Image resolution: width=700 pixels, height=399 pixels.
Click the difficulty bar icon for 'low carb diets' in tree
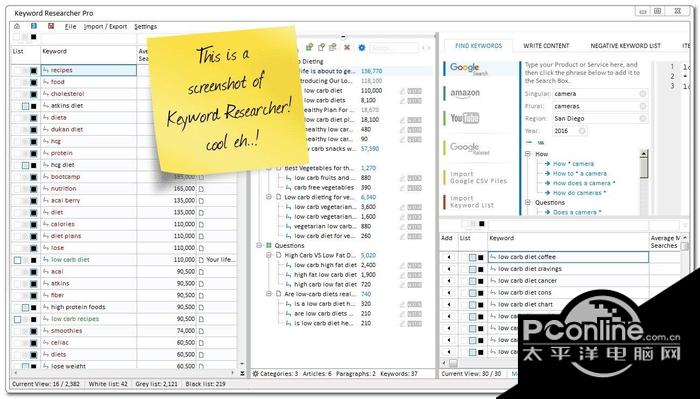pos(414,101)
